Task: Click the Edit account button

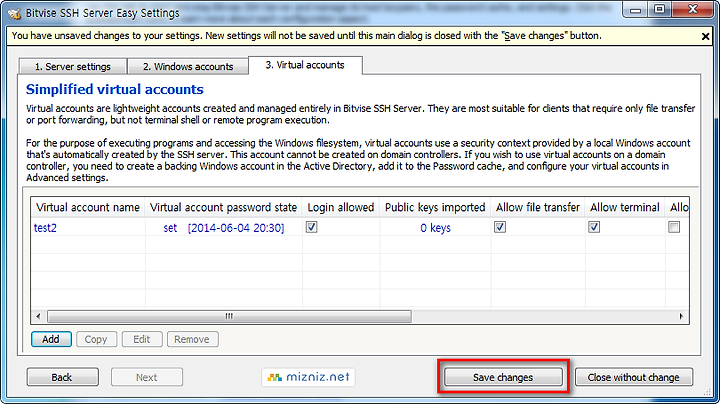Action: pyautogui.click(x=141, y=339)
